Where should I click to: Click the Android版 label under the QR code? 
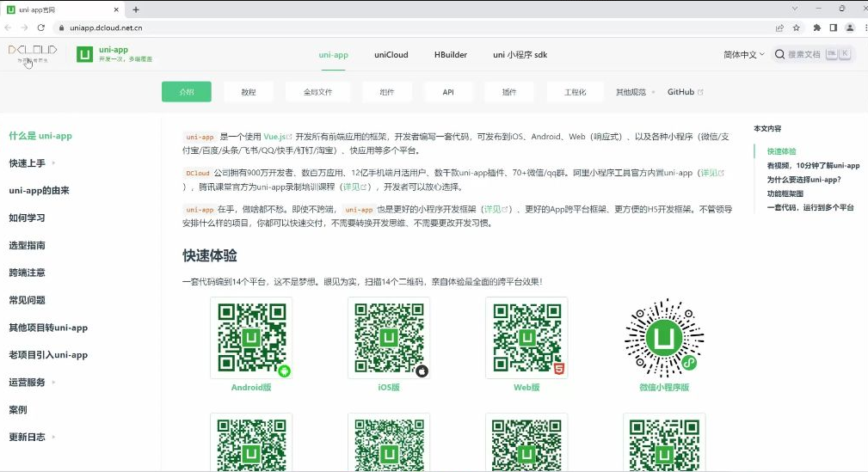251,388
